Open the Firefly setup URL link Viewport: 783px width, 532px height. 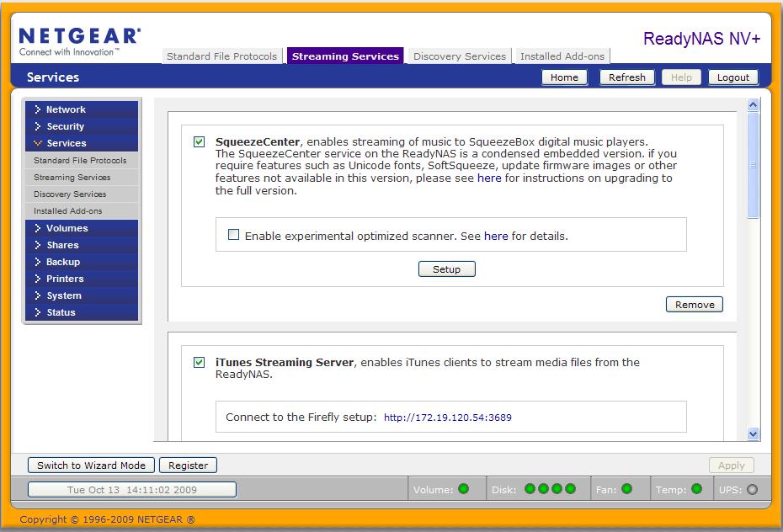click(x=447, y=418)
